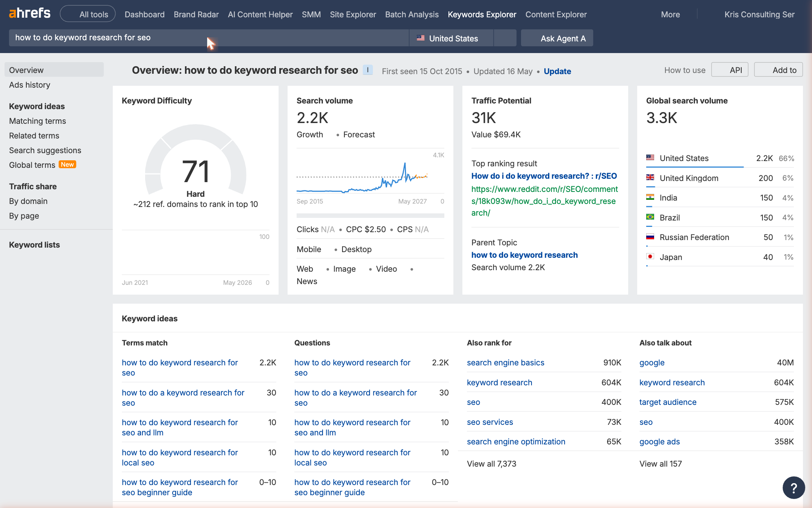The image size is (812, 508).
Task: Open target audience keyword
Action: click(668, 402)
